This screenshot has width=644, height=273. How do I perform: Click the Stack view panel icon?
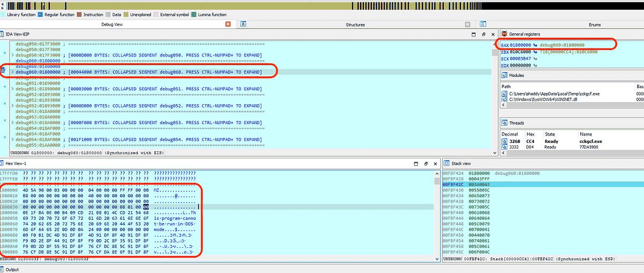[x=445, y=163]
